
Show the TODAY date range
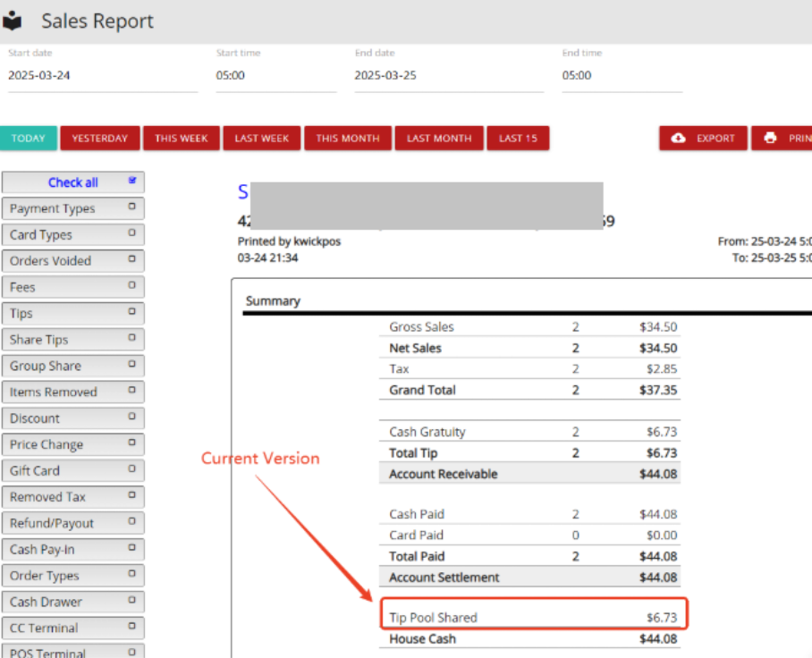(29, 139)
